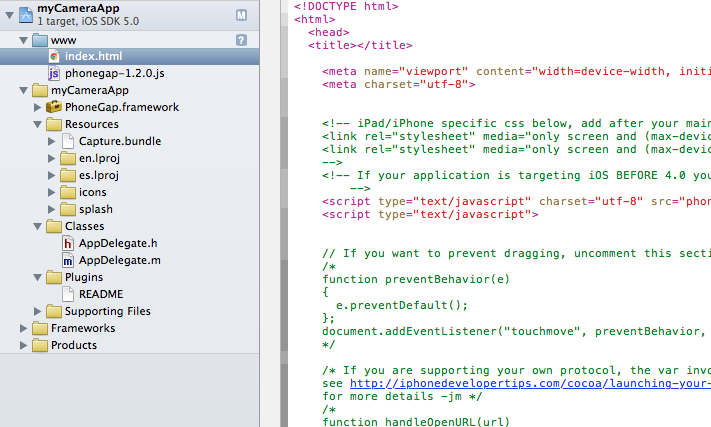The image size is (711, 427).
Task: Click the blue www folder icon
Action: tap(40, 40)
